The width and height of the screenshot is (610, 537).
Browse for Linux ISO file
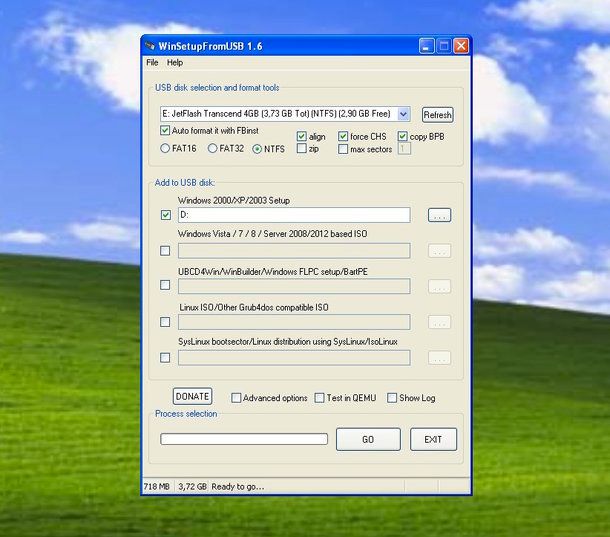pyautogui.click(x=440, y=322)
